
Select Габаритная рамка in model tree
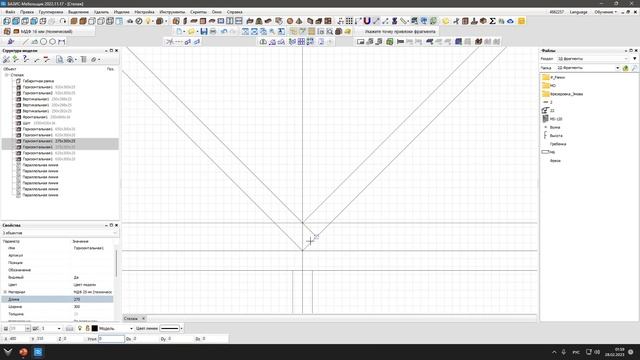pyautogui.click(x=38, y=81)
